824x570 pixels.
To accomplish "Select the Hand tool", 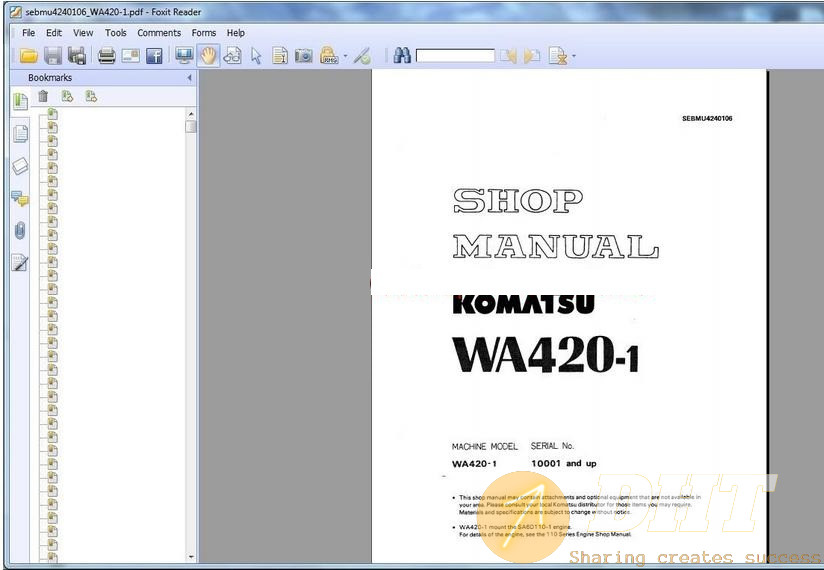I will click(x=209, y=56).
